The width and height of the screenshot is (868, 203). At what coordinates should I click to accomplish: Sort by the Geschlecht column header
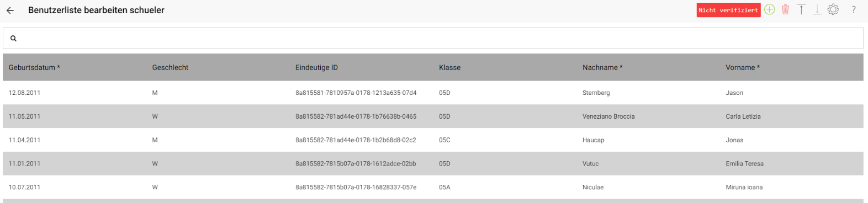[x=170, y=67]
